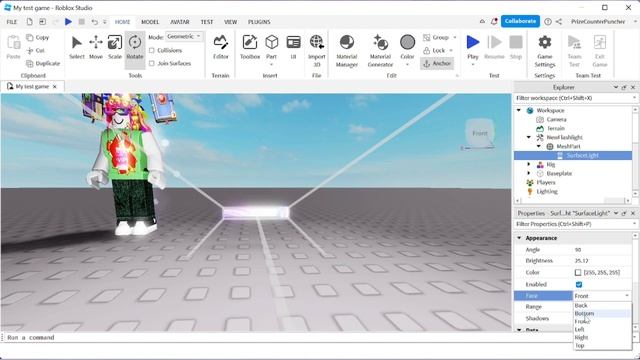The height and width of the screenshot is (360, 640).
Task: Switch to the MODEL ribbon tab
Action: [150, 22]
